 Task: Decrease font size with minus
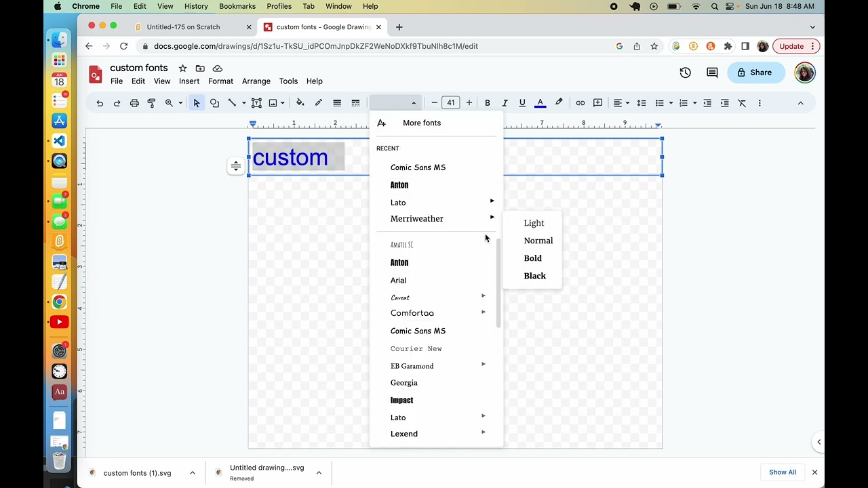(434, 103)
